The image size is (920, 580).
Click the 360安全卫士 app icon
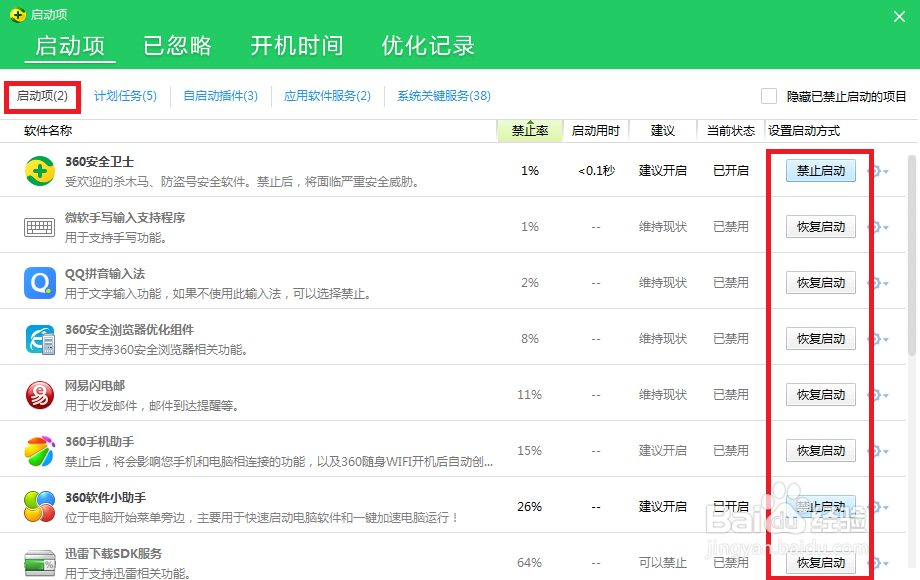click(40, 171)
